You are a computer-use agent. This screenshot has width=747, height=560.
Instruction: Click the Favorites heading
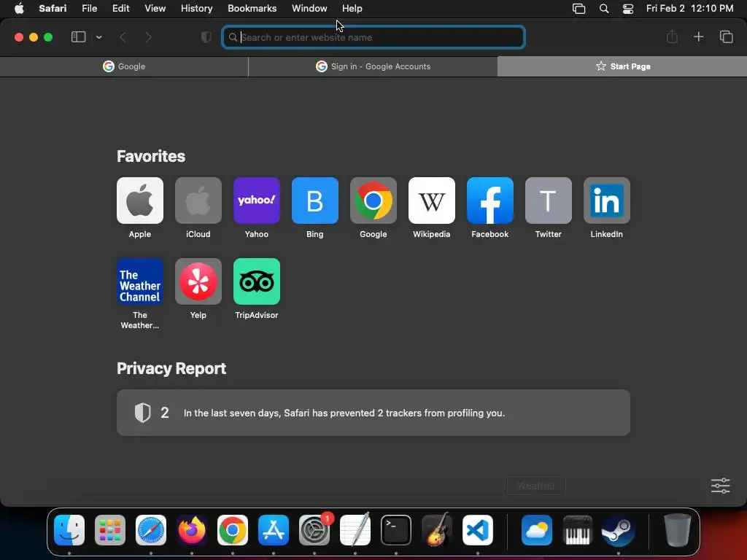[150, 156]
